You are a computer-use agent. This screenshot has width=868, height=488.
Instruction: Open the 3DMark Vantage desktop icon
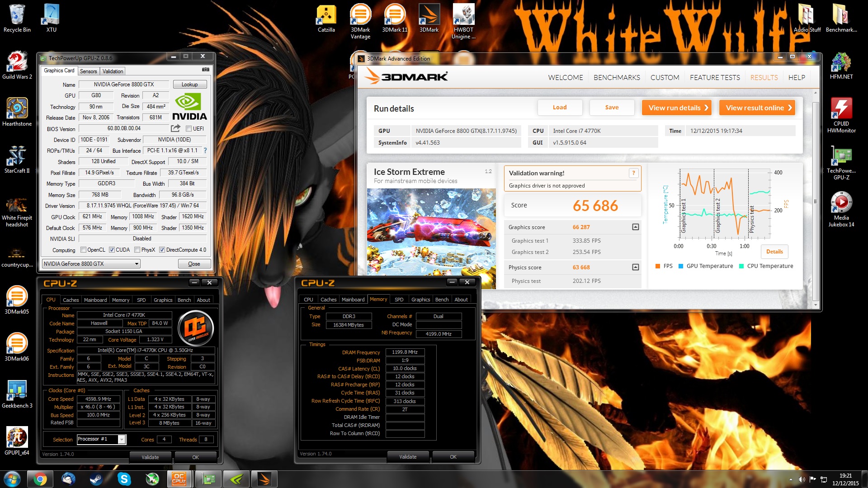[x=360, y=22]
